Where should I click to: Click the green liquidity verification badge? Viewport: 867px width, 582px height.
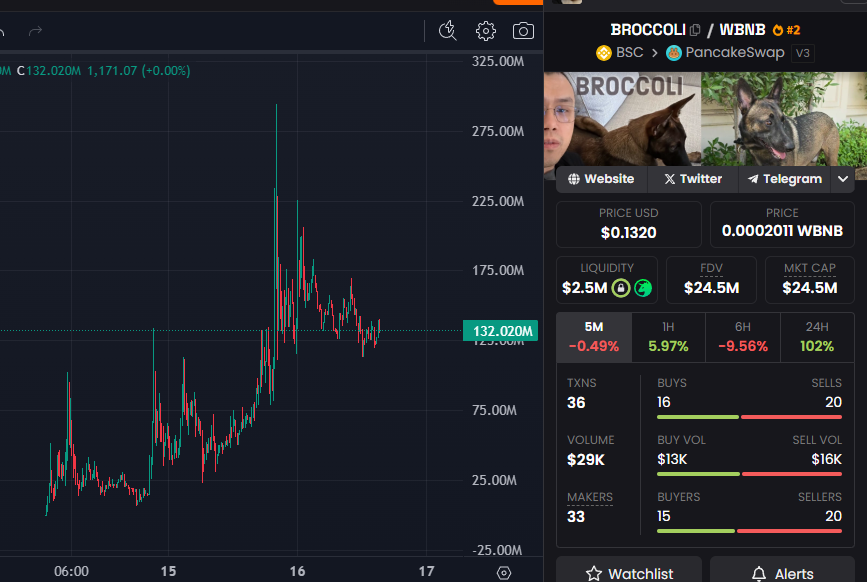(x=643, y=288)
